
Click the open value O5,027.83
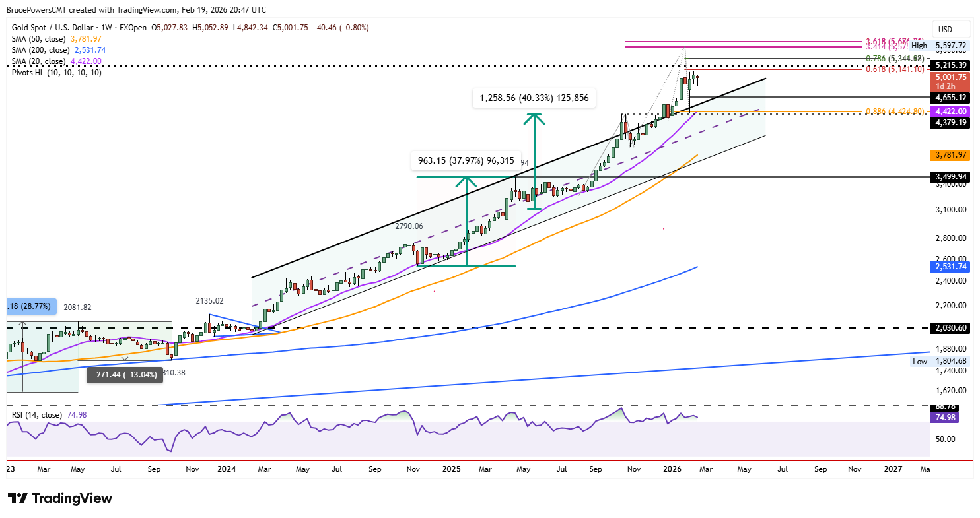click(170, 28)
